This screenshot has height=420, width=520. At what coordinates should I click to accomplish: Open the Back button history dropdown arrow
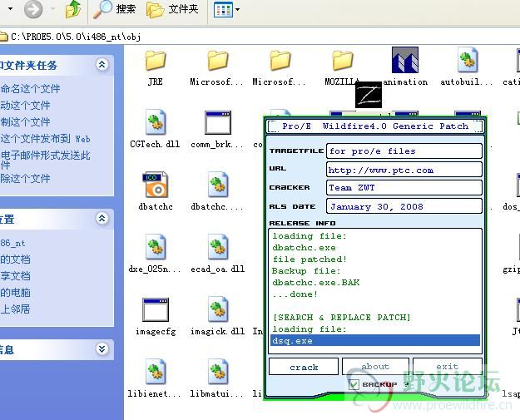10,9
